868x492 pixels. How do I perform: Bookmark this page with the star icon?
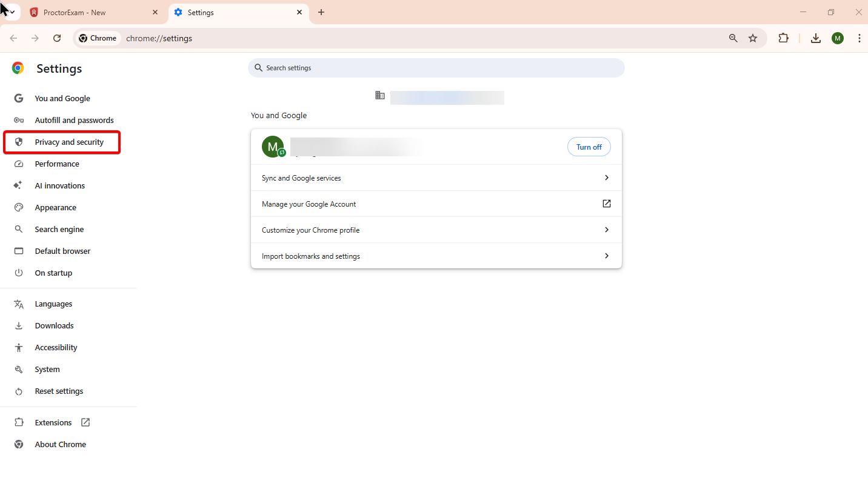point(753,38)
